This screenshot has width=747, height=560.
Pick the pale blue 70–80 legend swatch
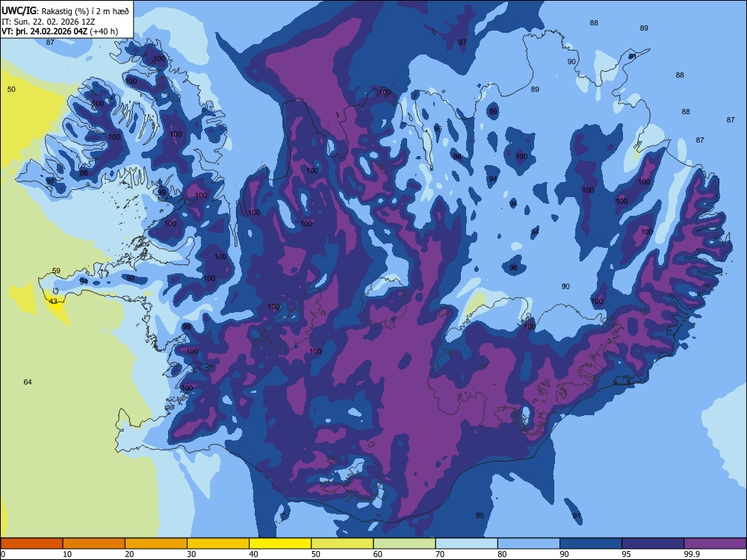466,544
